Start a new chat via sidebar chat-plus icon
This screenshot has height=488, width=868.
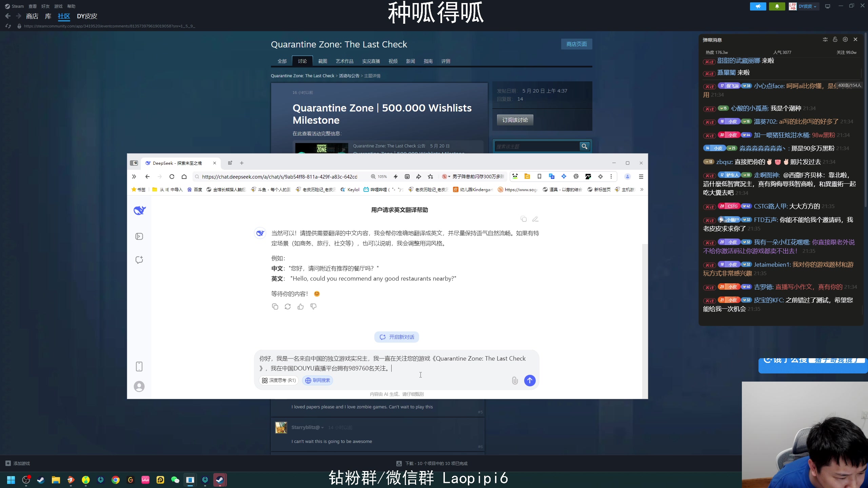(x=139, y=260)
